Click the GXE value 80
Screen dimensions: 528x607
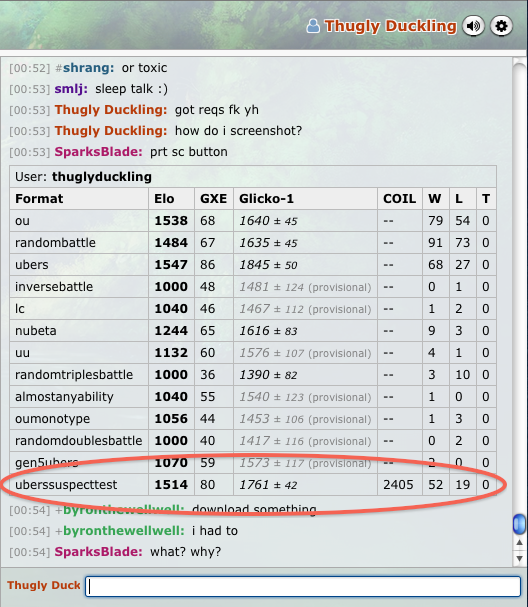tap(207, 485)
